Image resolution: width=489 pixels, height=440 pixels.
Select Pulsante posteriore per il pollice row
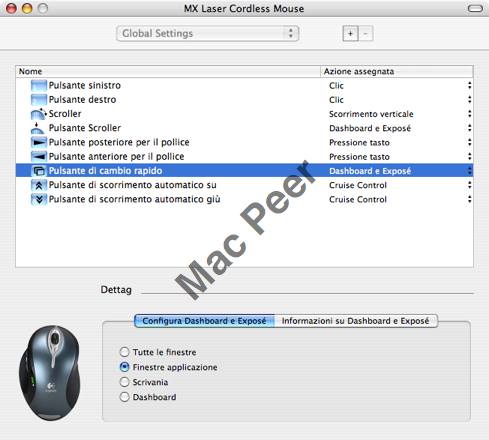point(244,142)
